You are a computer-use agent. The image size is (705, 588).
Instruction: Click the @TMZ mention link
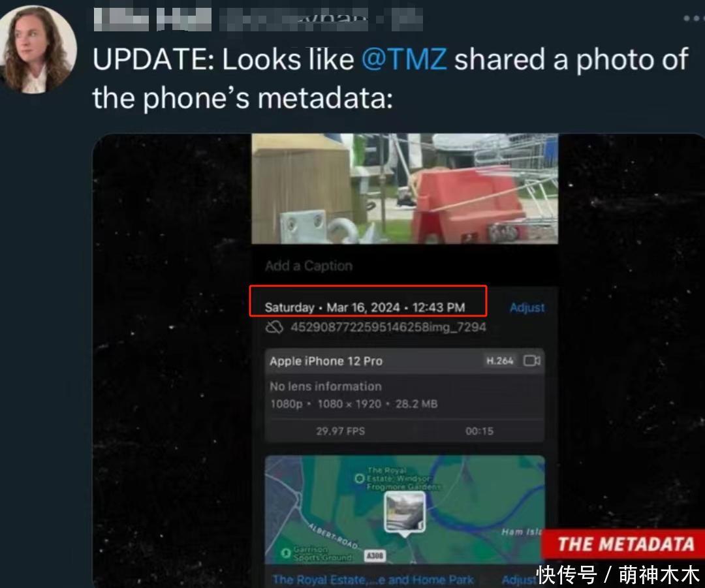pos(404,59)
